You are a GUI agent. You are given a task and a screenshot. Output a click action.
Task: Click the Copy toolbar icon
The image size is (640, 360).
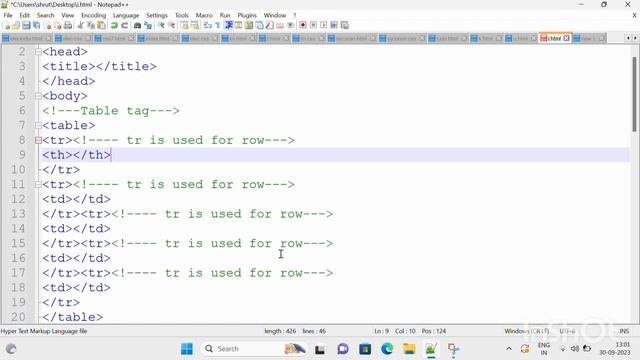91,25
